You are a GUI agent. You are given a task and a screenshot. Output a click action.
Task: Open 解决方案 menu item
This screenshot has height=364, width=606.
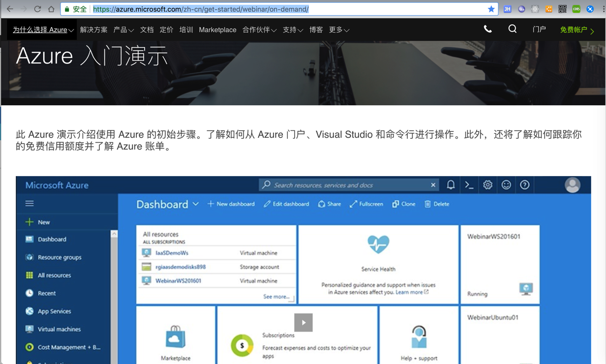[93, 30]
